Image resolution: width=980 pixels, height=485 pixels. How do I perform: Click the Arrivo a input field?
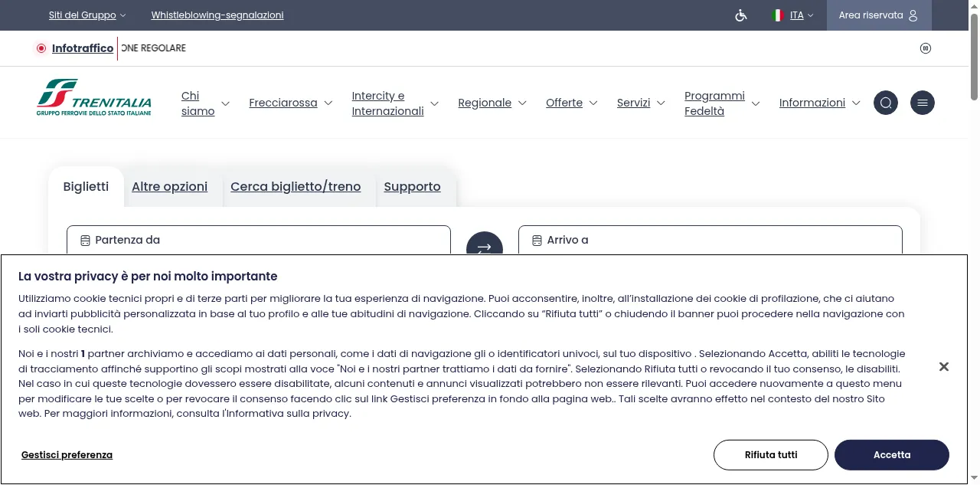pyautogui.click(x=710, y=240)
